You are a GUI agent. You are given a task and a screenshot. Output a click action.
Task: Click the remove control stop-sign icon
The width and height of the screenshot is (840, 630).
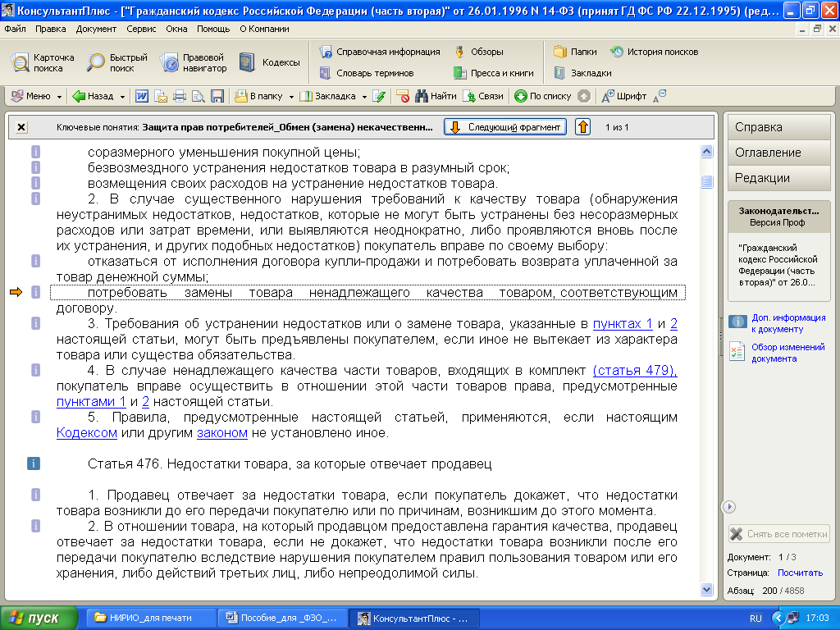(403, 96)
